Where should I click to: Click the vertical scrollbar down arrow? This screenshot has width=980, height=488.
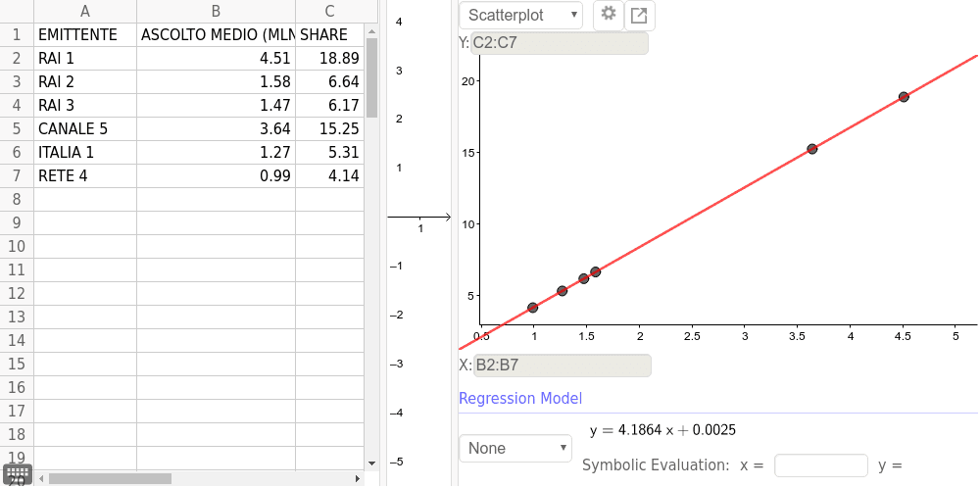[x=371, y=463]
